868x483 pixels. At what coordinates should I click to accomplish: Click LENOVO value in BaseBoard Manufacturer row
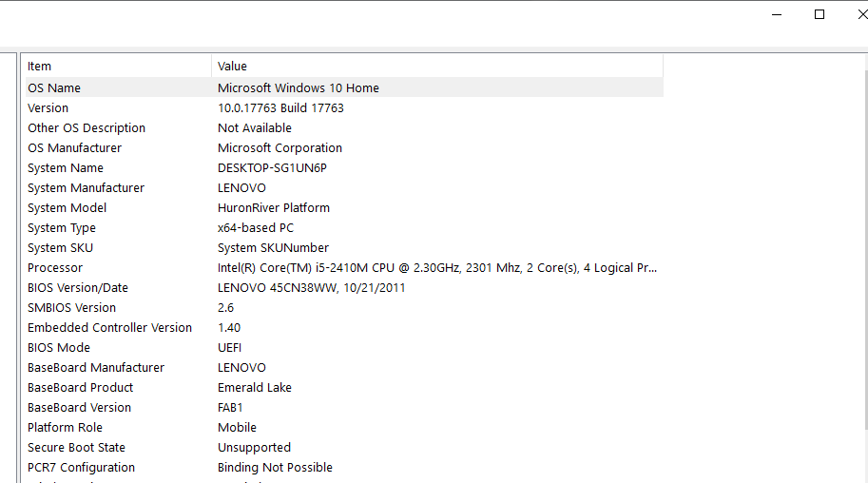(x=241, y=367)
